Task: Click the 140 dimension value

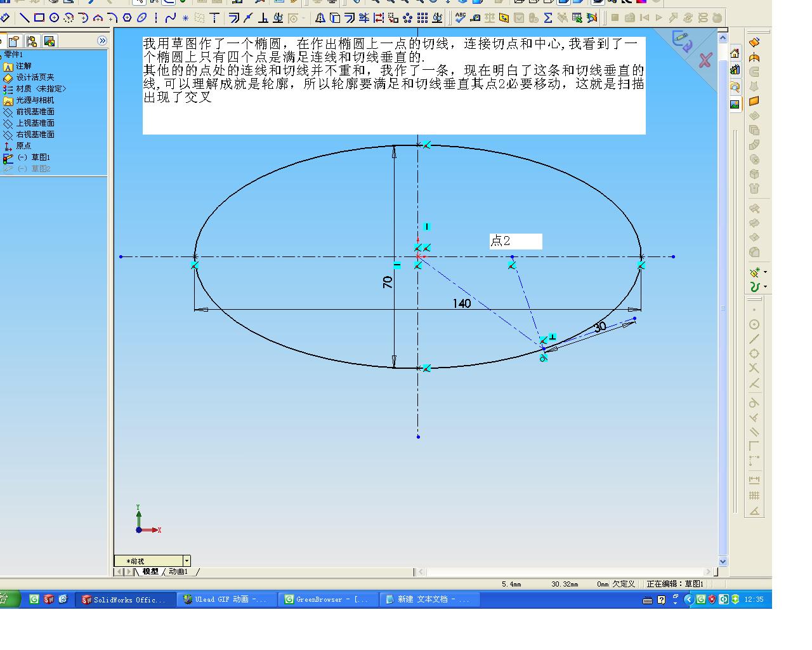Action: point(462,303)
